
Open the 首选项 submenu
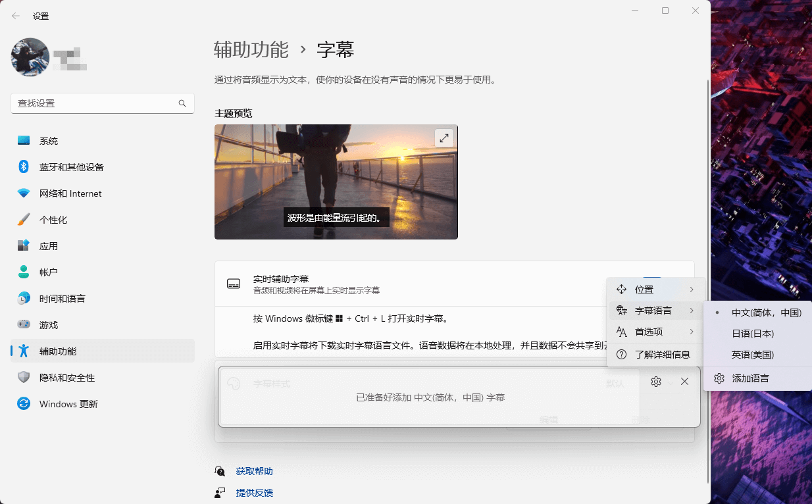pyautogui.click(x=649, y=332)
